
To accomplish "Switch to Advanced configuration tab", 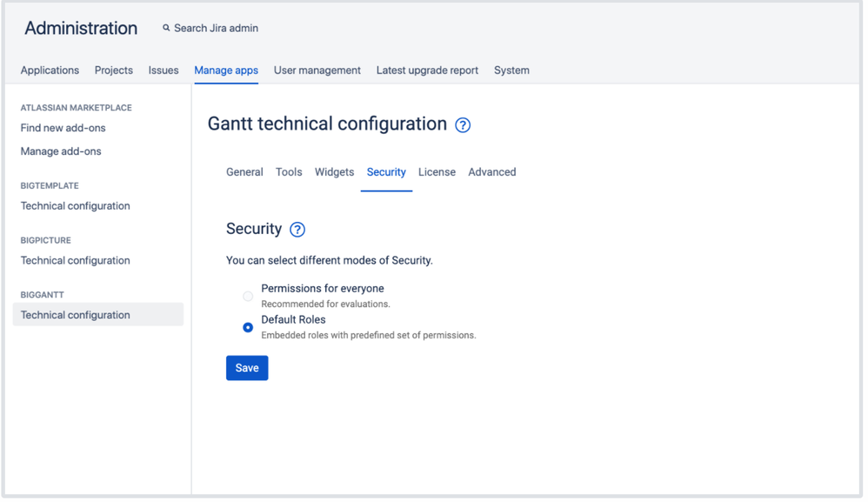I will 492,172.
